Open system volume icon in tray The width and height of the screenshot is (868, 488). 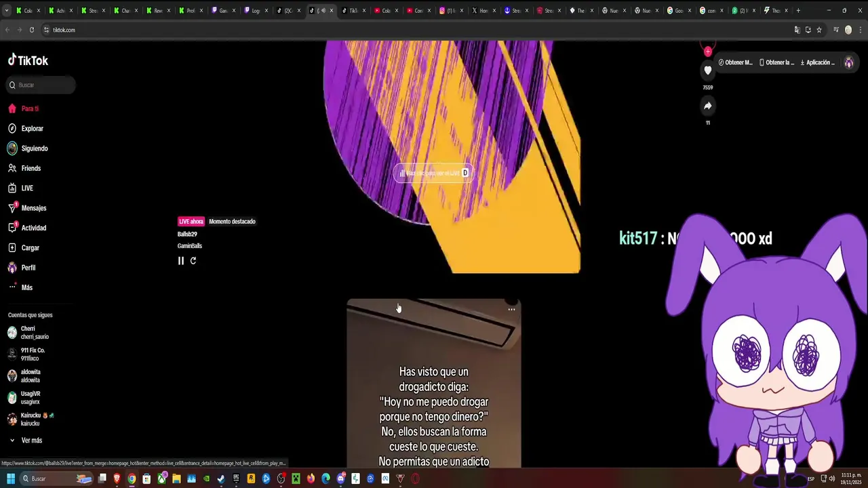832,479
